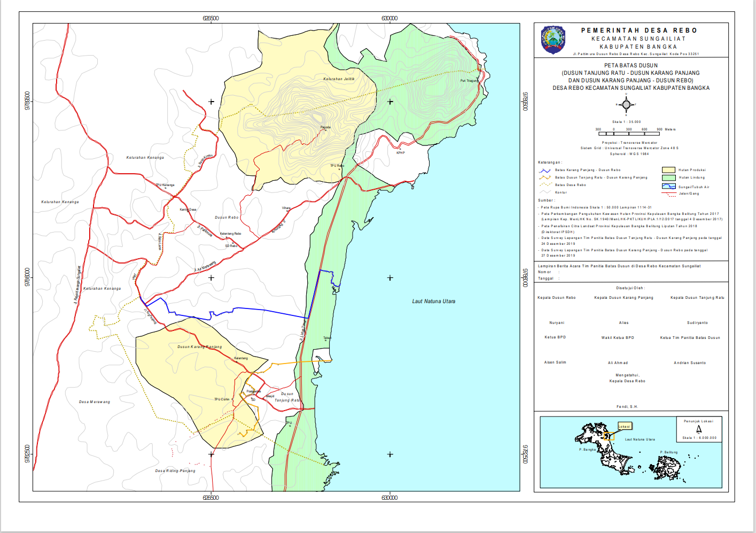Click the Desa Merawang label on map

point(95,402)
